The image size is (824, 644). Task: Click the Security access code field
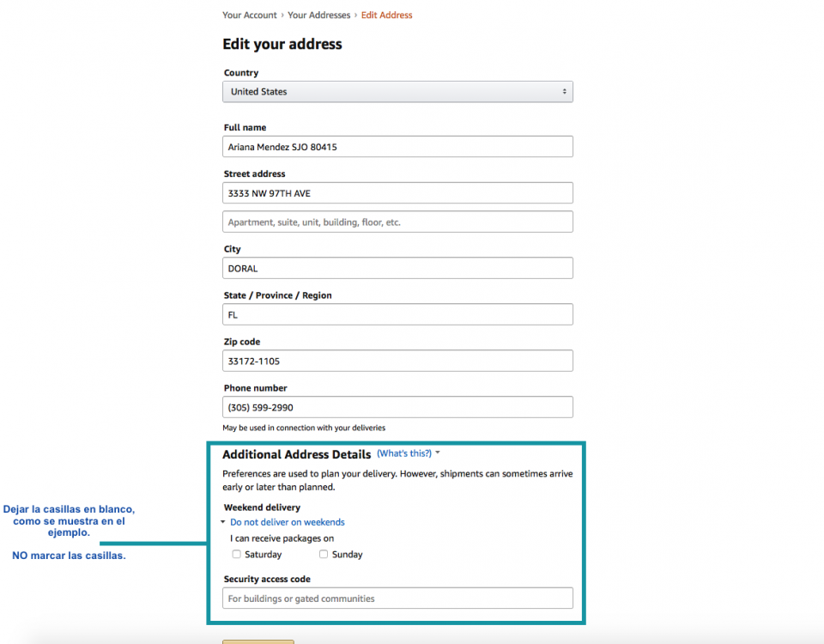click(x=397, y=598)
